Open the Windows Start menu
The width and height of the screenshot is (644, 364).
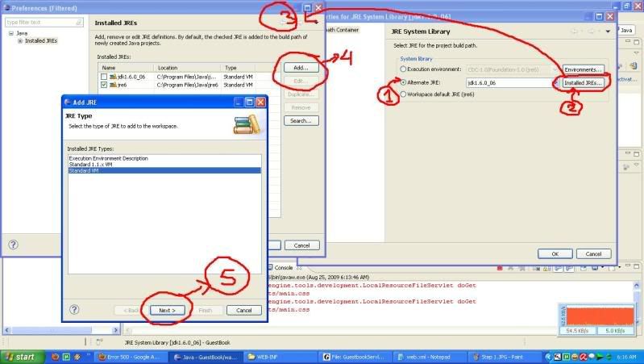(x=23, y=356)
